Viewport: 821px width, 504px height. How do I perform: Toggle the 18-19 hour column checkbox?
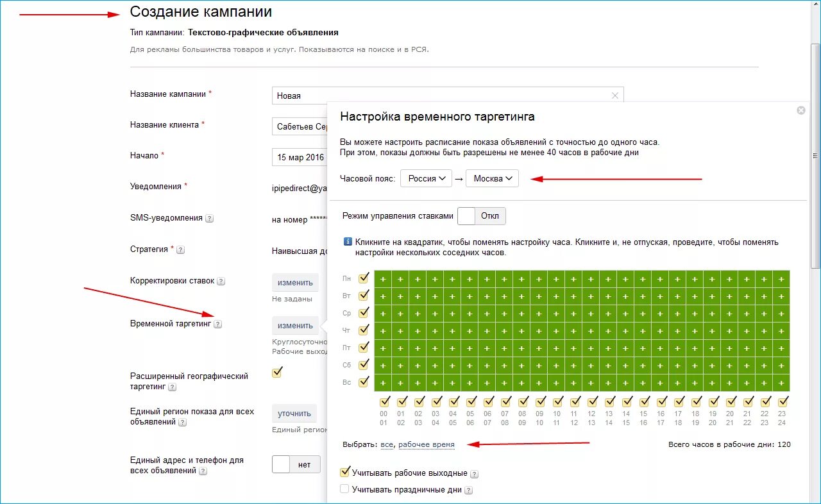pyautogui.click(x=696, y=402)
